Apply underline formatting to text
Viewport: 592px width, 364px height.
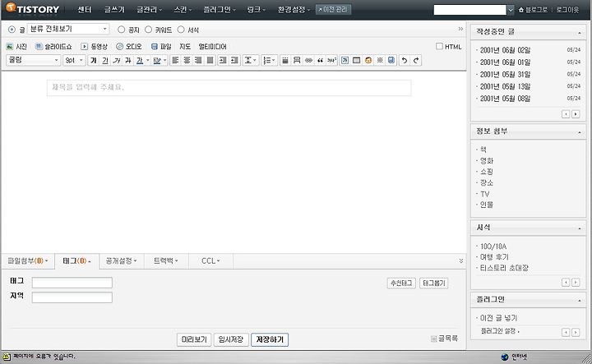tap(105, 60)
